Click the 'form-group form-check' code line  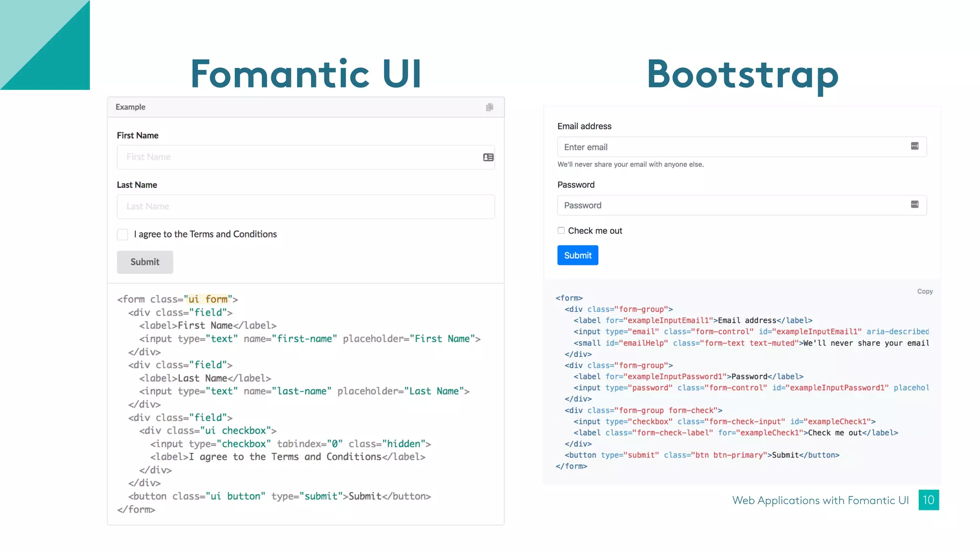click(644, 410)
